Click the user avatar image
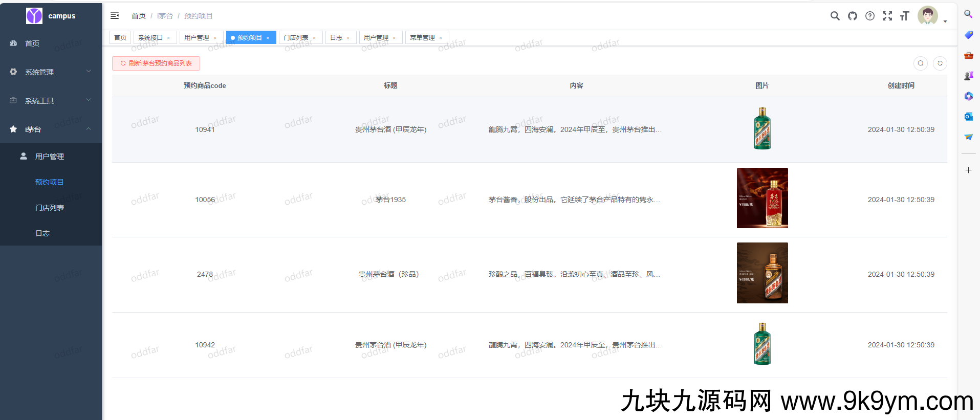Viewport: 980px width, 420px height. pyautogui.click(x=927, y=16)
